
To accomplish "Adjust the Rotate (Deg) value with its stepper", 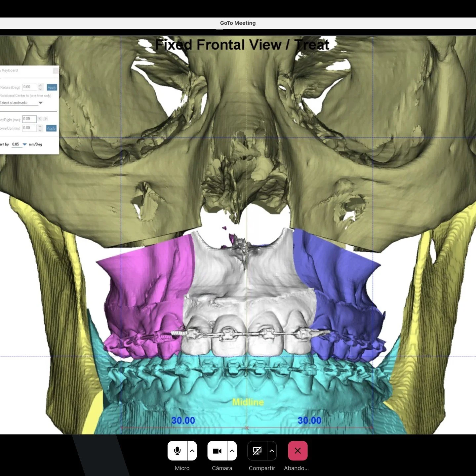I will pyautogui.click(x=40, y=87).
